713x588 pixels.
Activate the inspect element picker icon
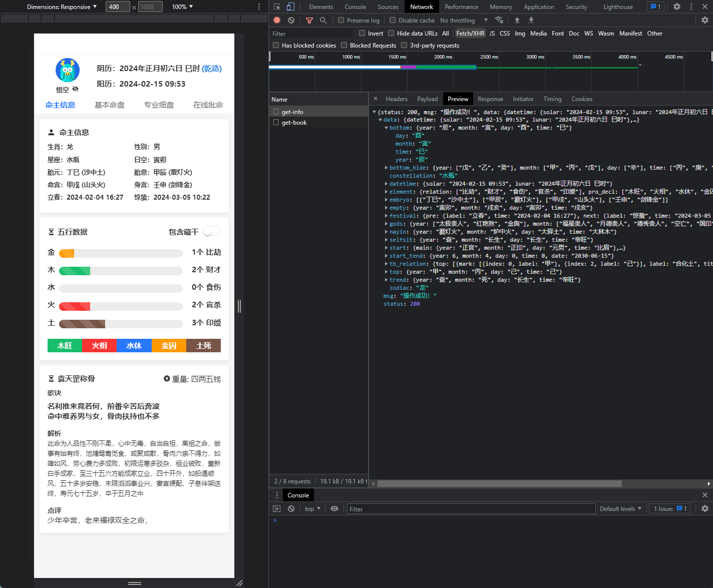pos(277,7)
